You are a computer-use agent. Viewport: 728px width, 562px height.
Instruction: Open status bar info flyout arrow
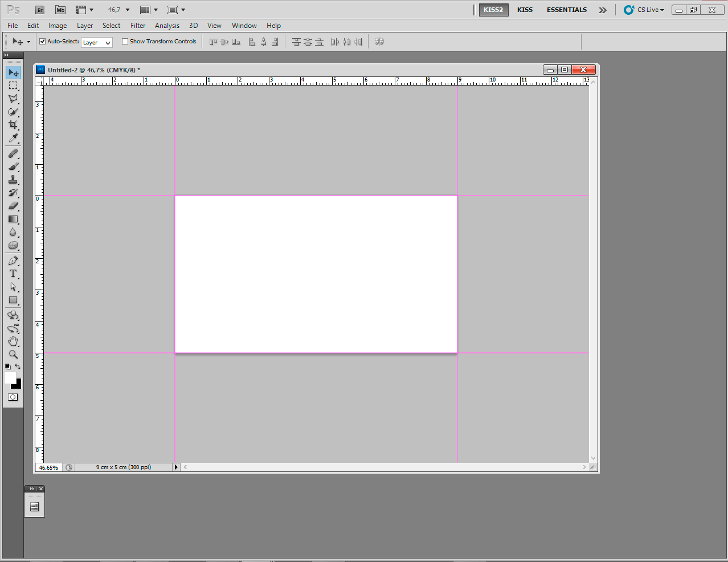(176, 467)
